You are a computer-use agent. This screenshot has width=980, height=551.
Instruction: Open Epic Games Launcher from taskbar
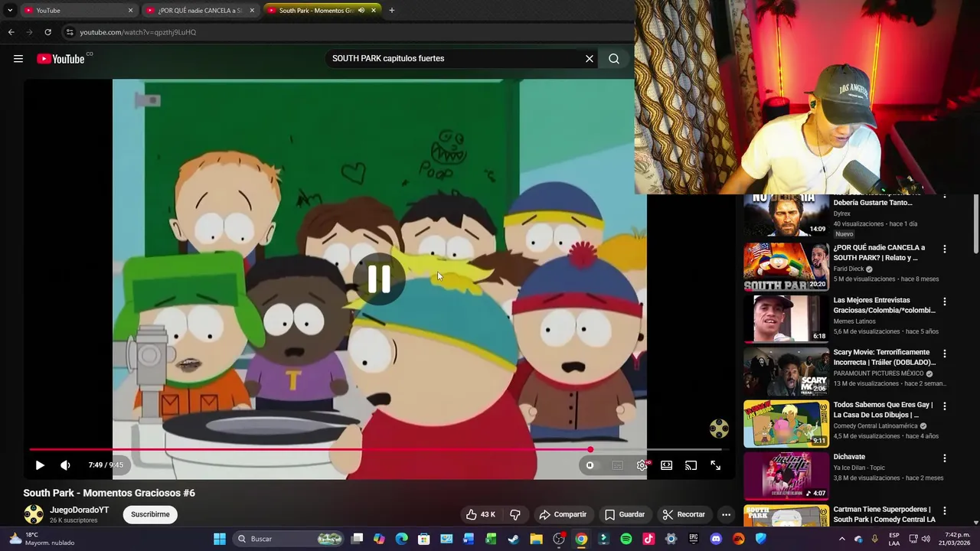(694, 539)
